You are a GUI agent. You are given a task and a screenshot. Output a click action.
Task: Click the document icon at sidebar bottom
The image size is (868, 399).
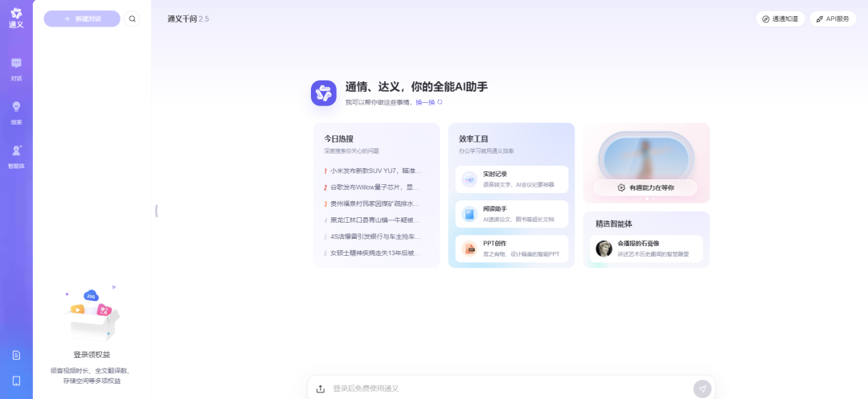[16, 356]
